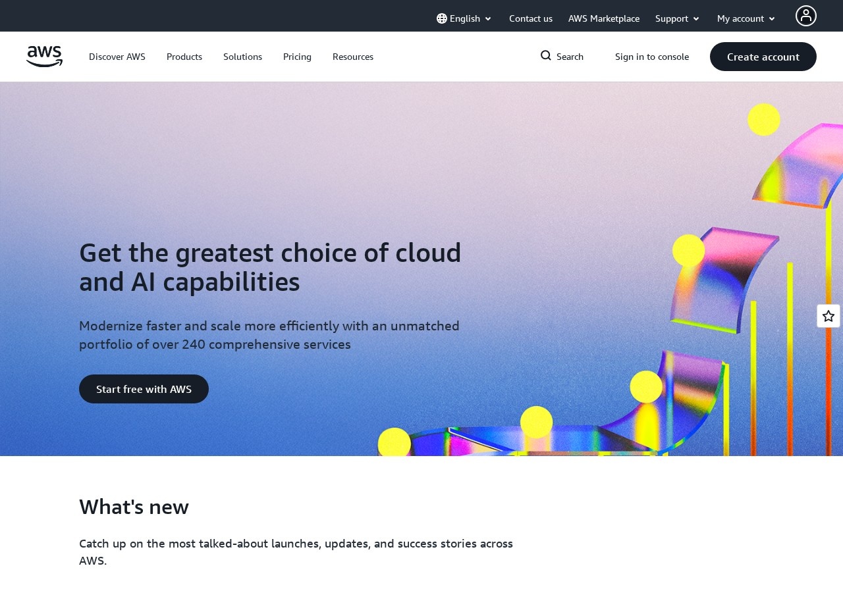The width and height of the screenshot is (843, 616).
Task: Click the globe language icon
Action: [441, 18]
